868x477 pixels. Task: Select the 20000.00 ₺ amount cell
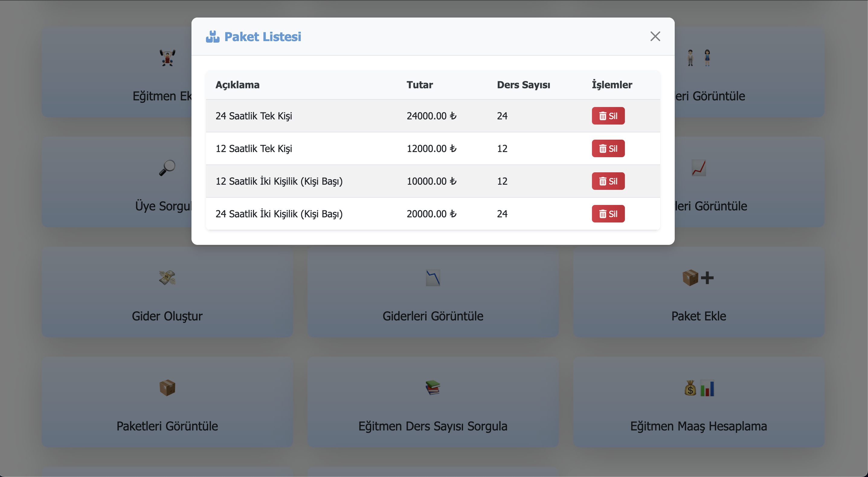(x=431, y=214)
